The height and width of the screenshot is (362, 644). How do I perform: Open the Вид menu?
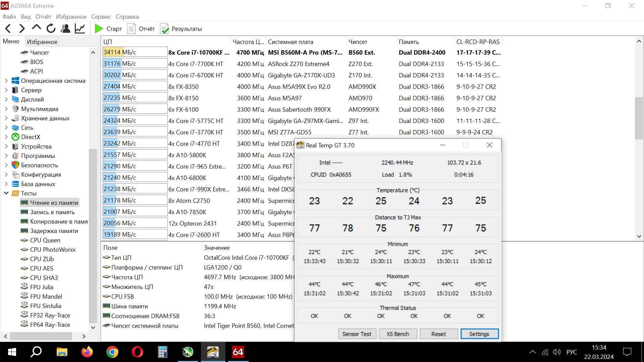pyautogui.click(x=25, y=17)
